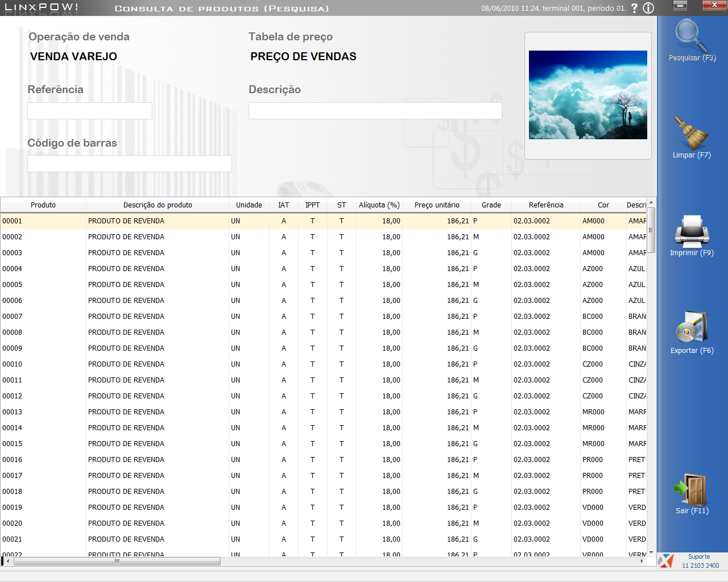
Task: Click aliquot 18,00 in row 00020
Action: (x=391, y=523)
